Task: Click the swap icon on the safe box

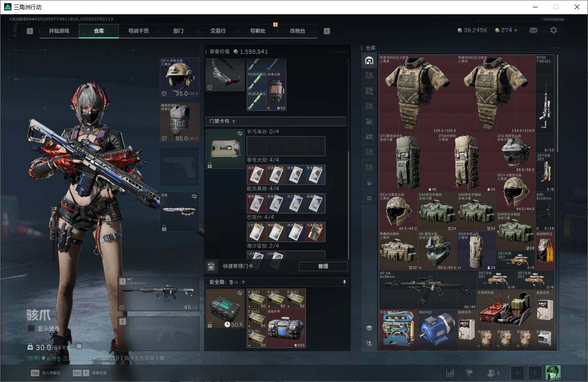Action: (239, 293)
